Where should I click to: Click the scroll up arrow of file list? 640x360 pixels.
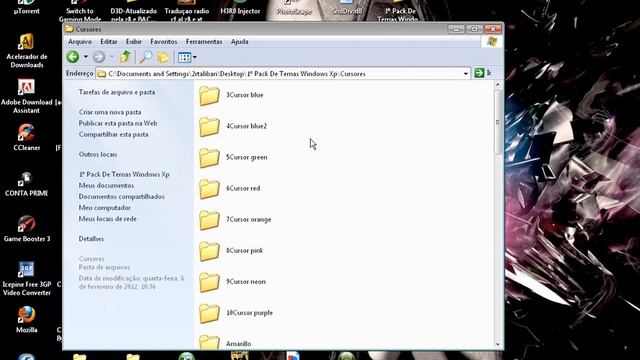click(x=498, y=85)
